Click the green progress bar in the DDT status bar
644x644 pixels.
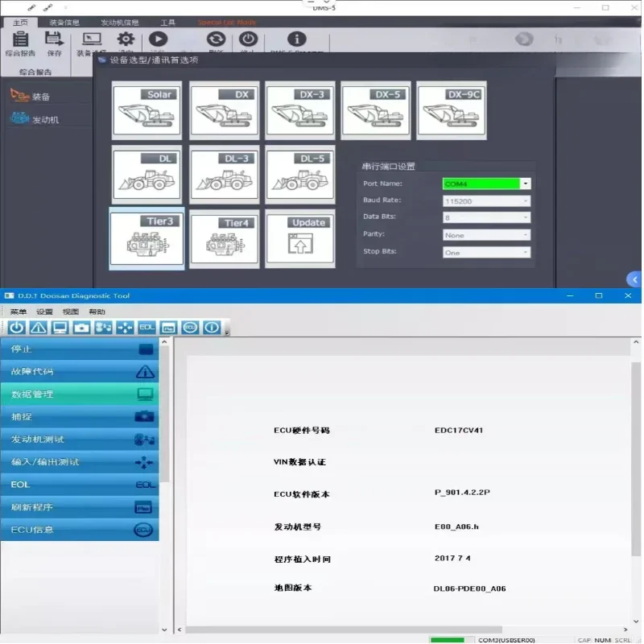pyautogui.click(x=448, y=640)
